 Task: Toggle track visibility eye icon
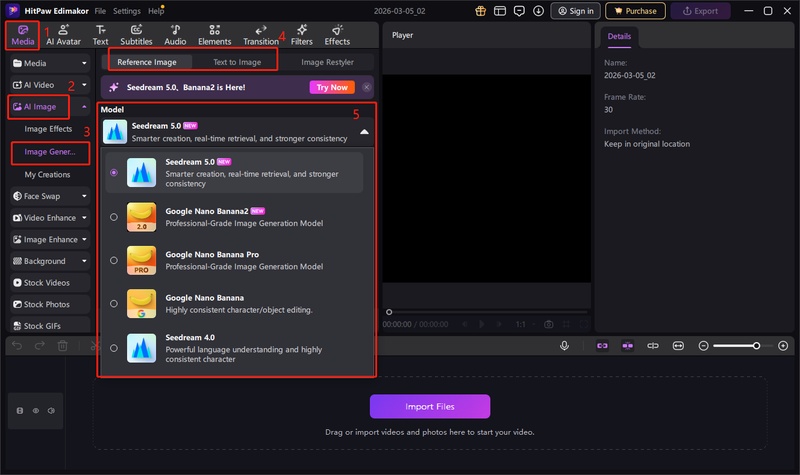coord(35,410)
